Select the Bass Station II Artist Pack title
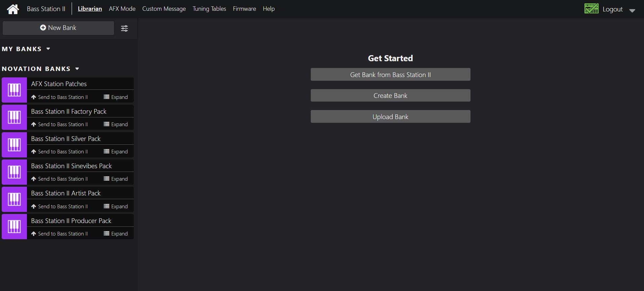The image size is (644, 291). (x=66, y=193)
